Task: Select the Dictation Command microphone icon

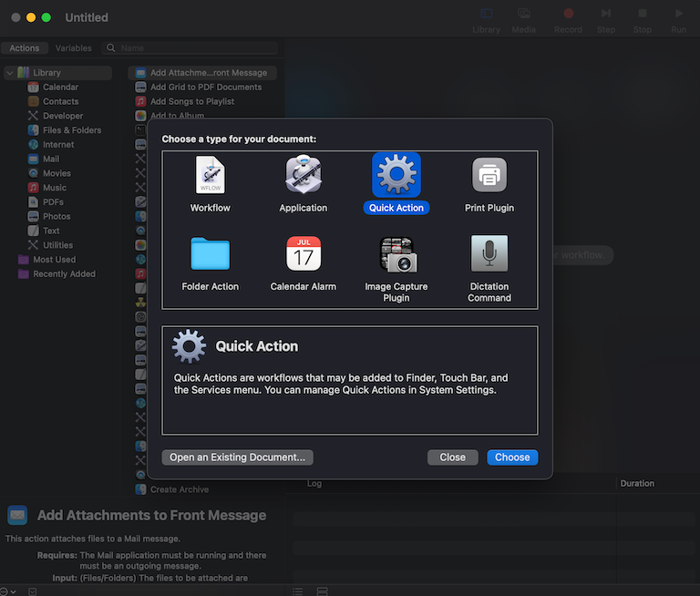Action: [x=489, y=253]
